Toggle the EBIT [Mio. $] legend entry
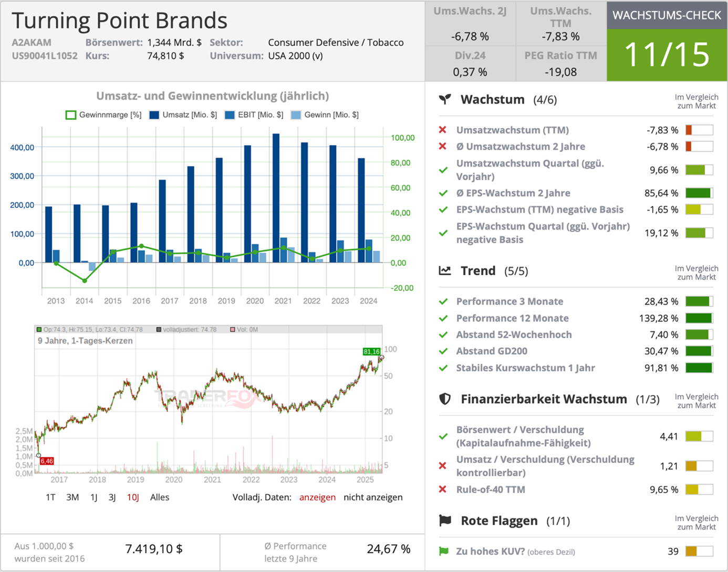This screenshot has height=572, width=728. (254, 115)
